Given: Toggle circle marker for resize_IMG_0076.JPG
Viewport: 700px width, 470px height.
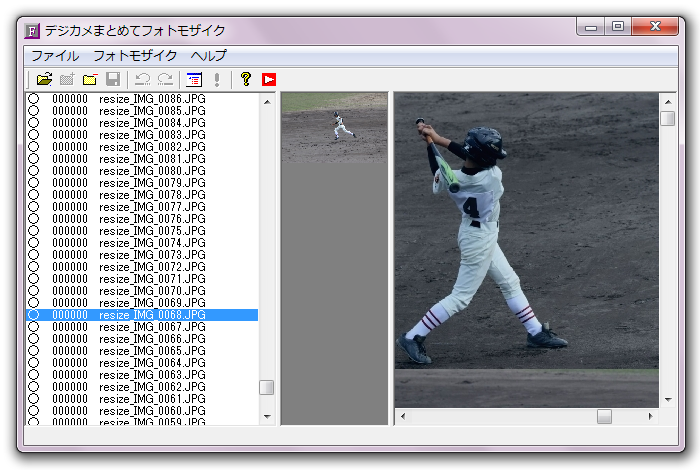Looking at the screenshot, I should (x=33, y=219).
